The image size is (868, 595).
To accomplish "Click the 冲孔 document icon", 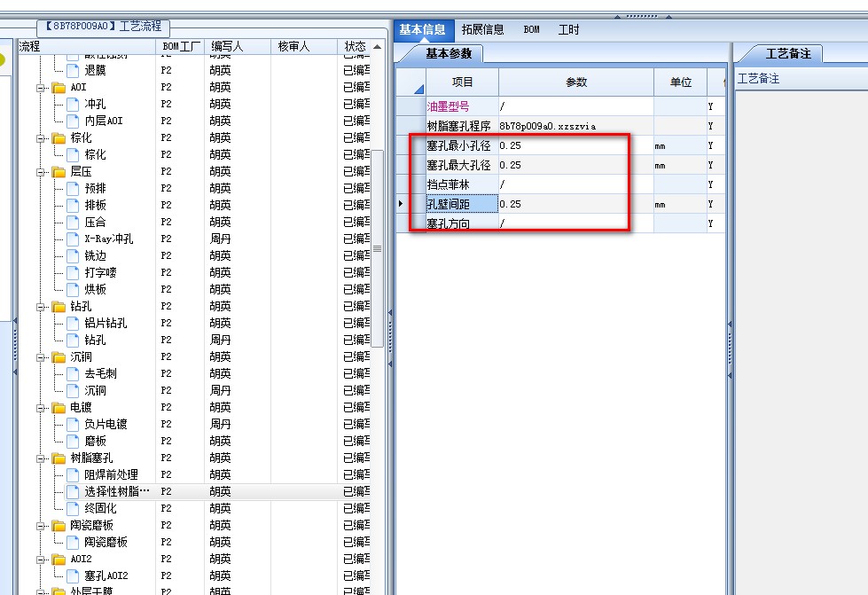I will tap(73, 104).
